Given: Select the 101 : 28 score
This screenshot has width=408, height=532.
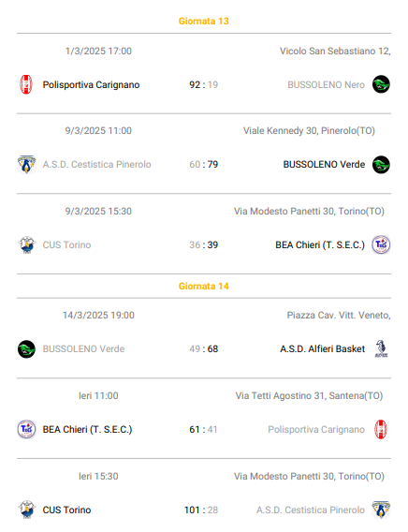Looking at the screenshot, I should click(x=201, y=510).
